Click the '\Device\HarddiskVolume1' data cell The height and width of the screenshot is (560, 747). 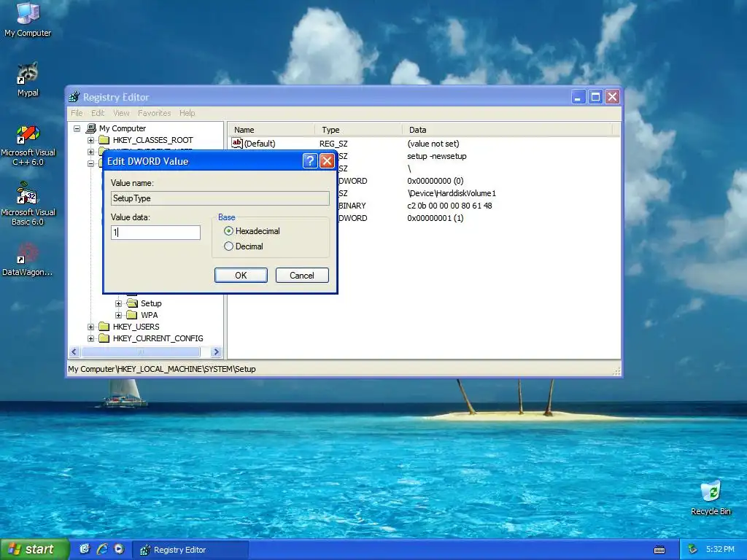tap(452, 193)
